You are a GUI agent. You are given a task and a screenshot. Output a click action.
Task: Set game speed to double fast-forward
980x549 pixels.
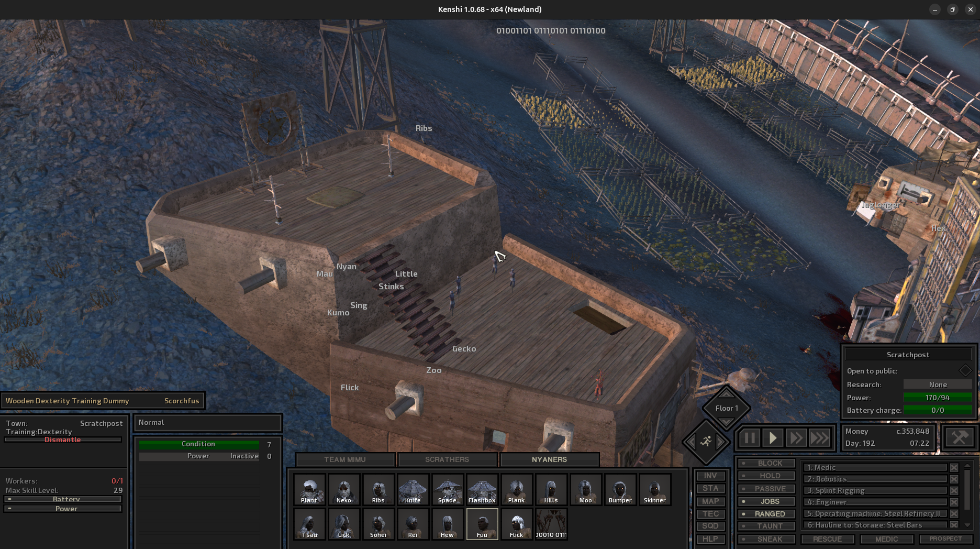(x=796, y=438)
